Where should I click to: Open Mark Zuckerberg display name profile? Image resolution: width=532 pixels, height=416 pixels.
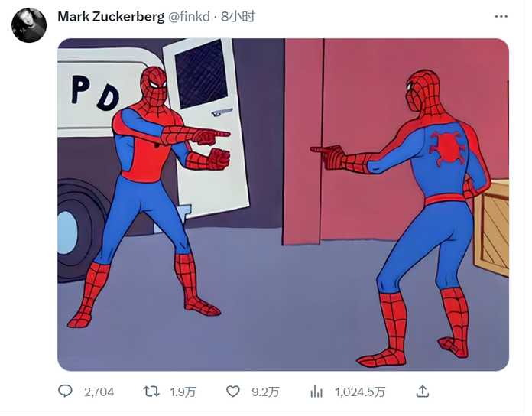point(111,17)
